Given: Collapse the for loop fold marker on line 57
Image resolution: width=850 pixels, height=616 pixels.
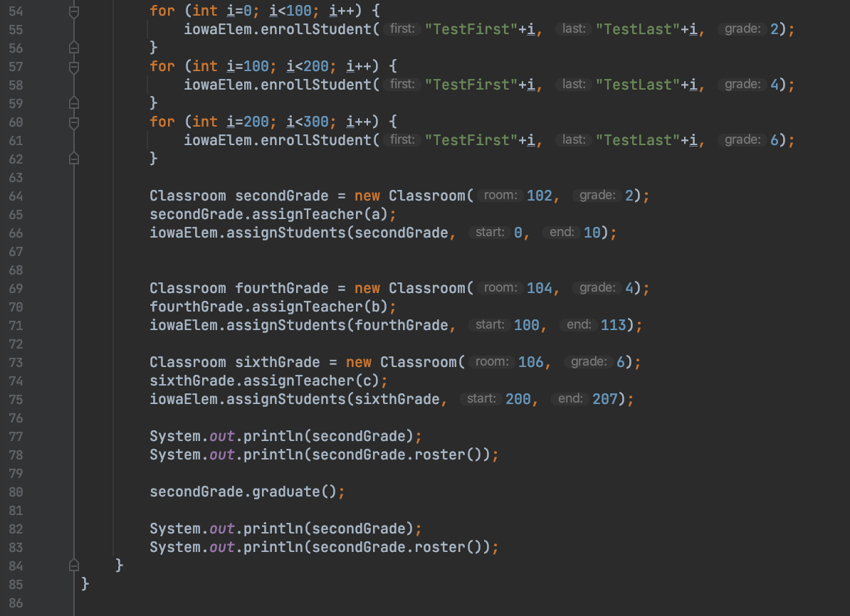Looking at the screenshot, I should (x=73, y=65).
